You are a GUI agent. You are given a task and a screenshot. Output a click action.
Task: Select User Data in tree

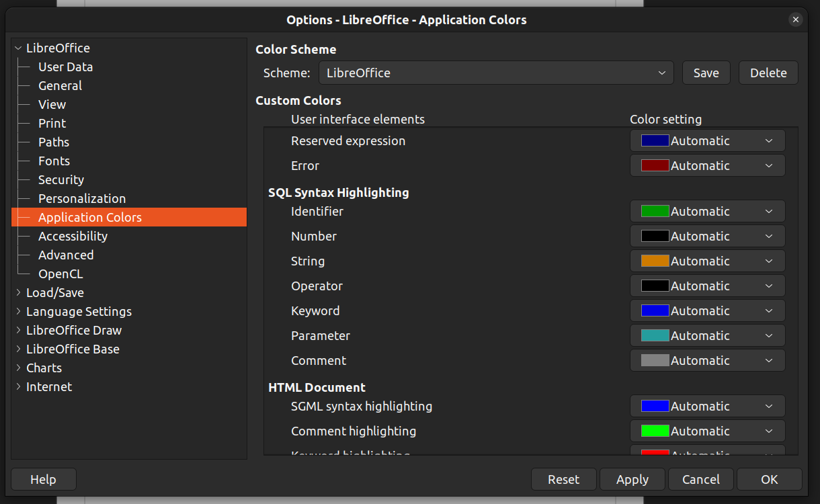pos(65,67)
